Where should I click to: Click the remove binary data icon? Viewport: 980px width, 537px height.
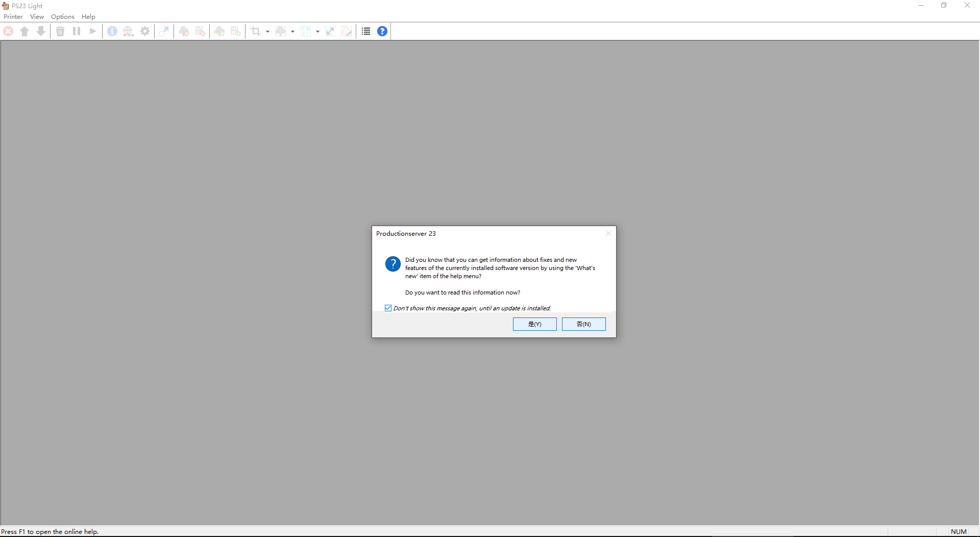(200, 31)
